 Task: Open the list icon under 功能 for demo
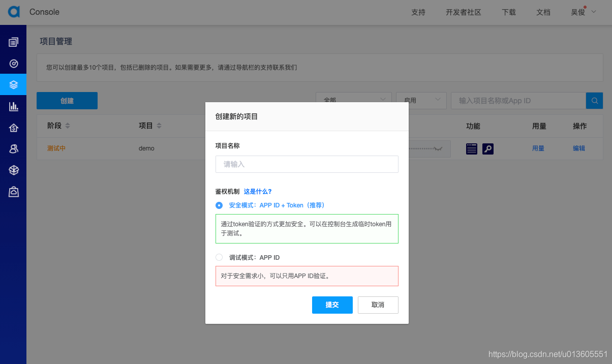[x=471, y=148]
